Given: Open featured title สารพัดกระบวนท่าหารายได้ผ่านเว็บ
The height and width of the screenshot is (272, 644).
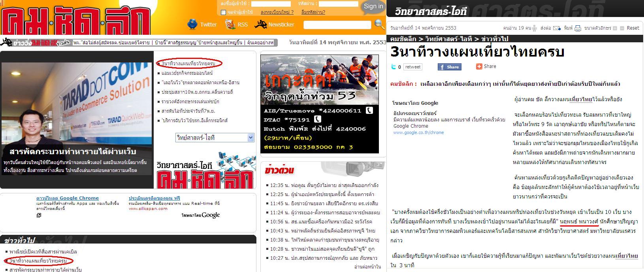Looking at the screenshot, I should (73, 152).
